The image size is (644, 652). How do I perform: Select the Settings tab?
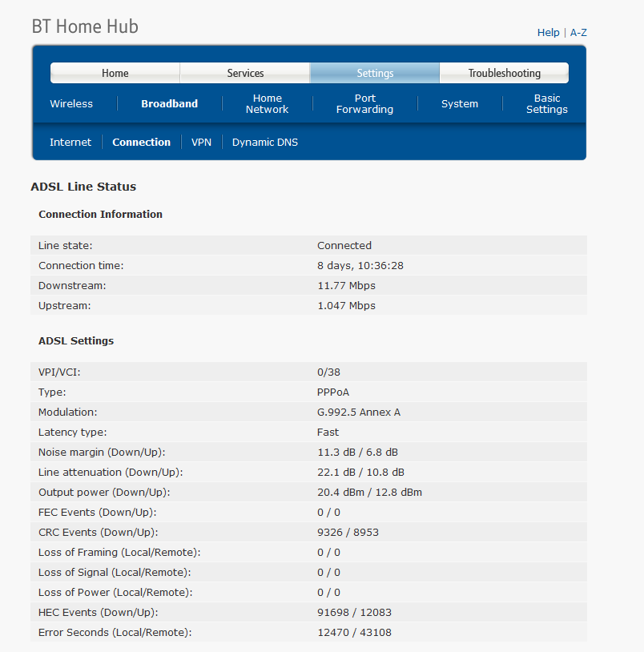[x=375, y=73]
